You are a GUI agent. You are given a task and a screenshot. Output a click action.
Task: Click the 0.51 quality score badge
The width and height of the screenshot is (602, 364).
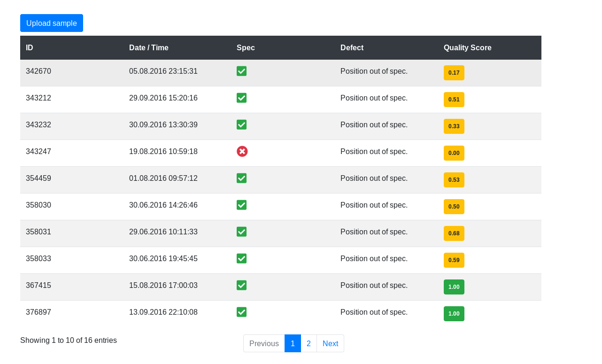click(x=454, y=100)
